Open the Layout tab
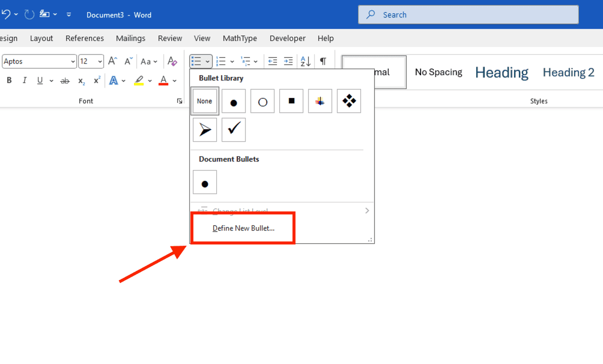This screenshot has height=364, width=603. coord(41,38)
